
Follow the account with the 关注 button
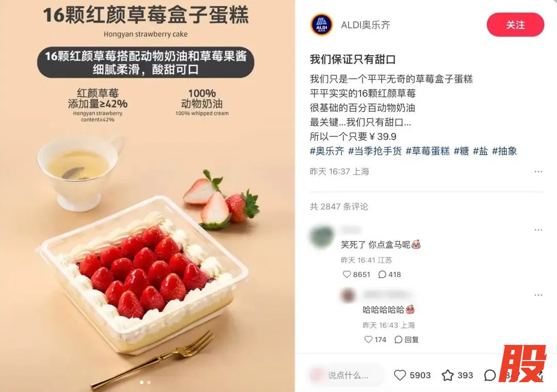[515, 25]
